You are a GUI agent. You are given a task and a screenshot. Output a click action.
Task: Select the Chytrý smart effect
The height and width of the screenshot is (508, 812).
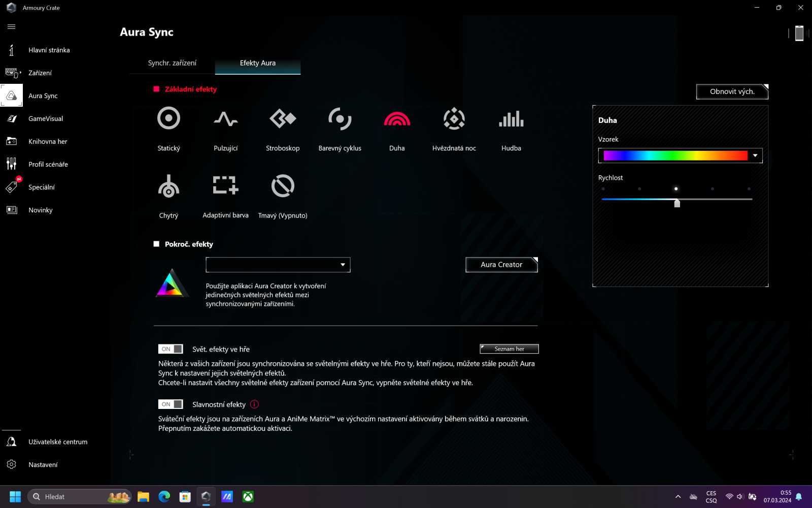tap(168, 186)
